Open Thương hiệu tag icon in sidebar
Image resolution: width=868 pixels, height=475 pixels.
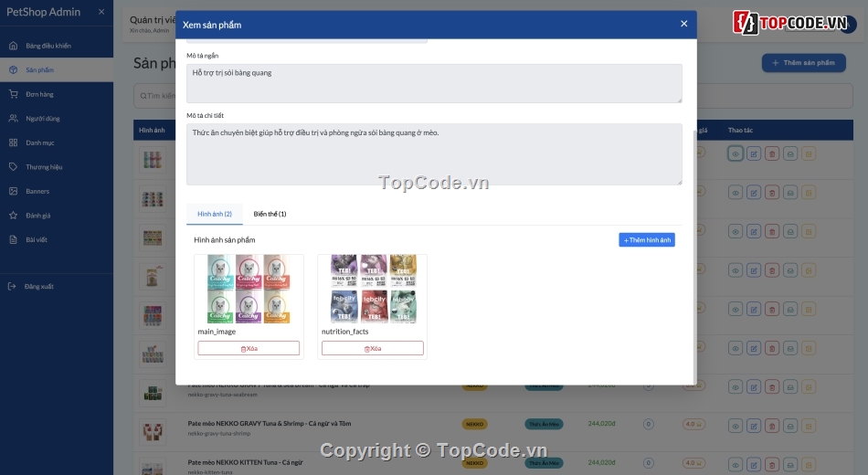[x=14, y=166]
